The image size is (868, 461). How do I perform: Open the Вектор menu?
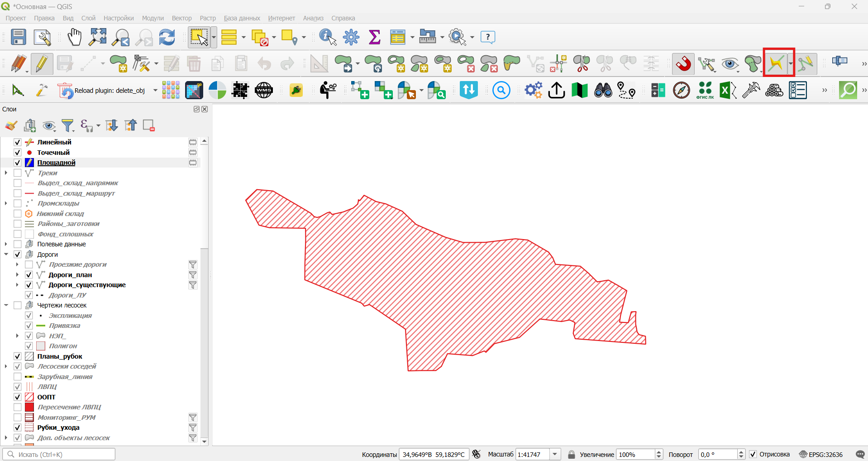point(182,18)
